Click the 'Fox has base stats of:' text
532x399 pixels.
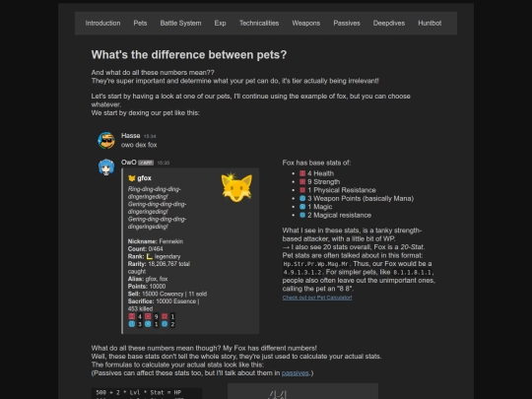(316, 163)
